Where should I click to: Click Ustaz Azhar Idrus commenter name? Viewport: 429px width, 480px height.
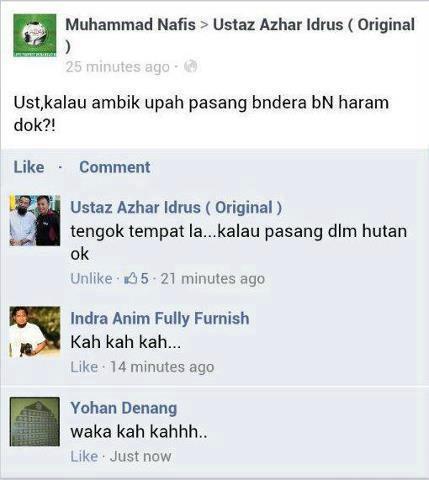(x=176, y=207)
